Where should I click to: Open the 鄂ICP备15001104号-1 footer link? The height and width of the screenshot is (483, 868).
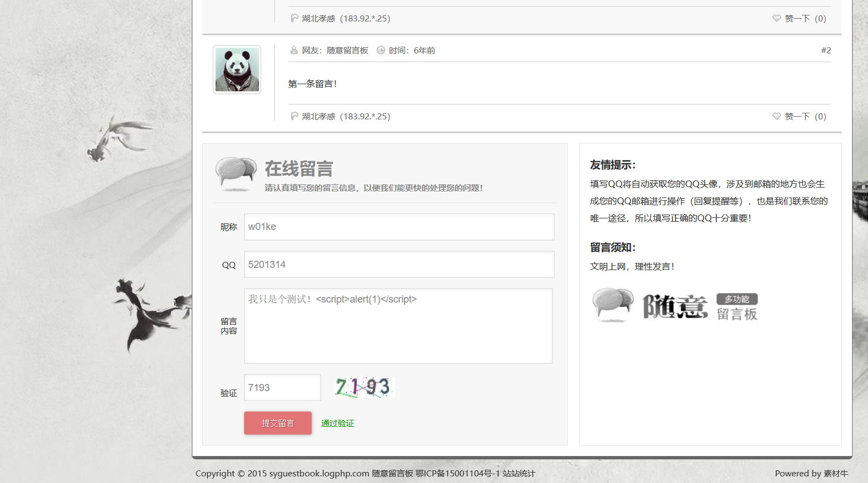coord(457,473)
